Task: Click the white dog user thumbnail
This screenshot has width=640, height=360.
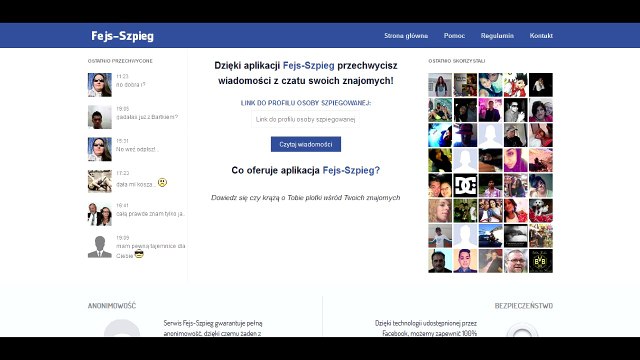Action: coord(541,211)
